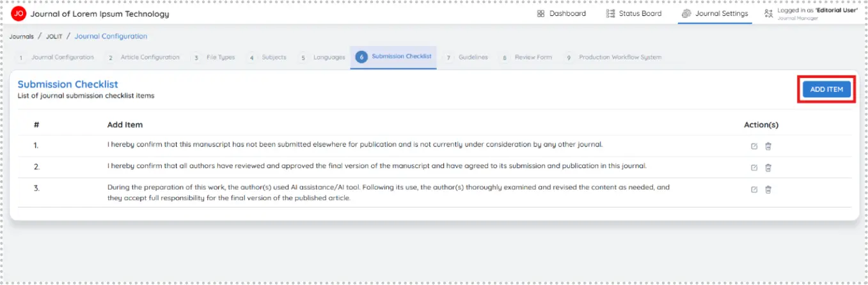The width and height of the screenshot is (868, 285).
Task: Delete the AI assistance checklist item
Action: click(768, 189)
